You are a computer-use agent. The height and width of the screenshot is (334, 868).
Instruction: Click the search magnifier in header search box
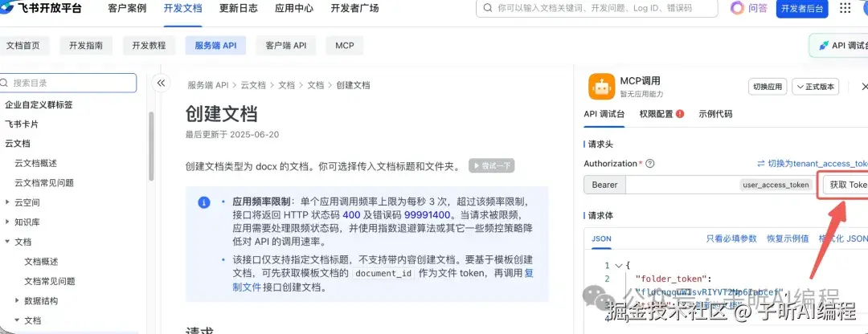(x=488, y=8)
